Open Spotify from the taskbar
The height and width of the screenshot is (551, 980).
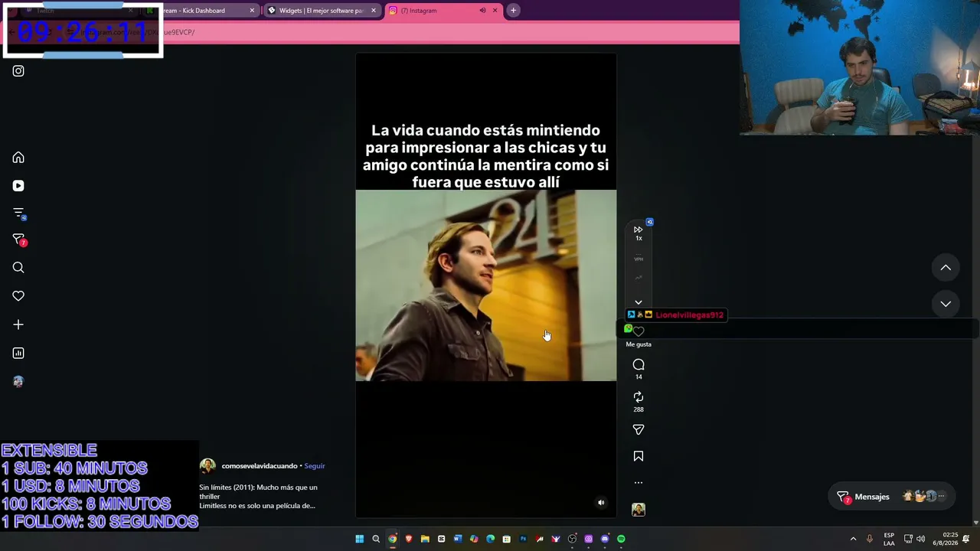click(621, 539)
